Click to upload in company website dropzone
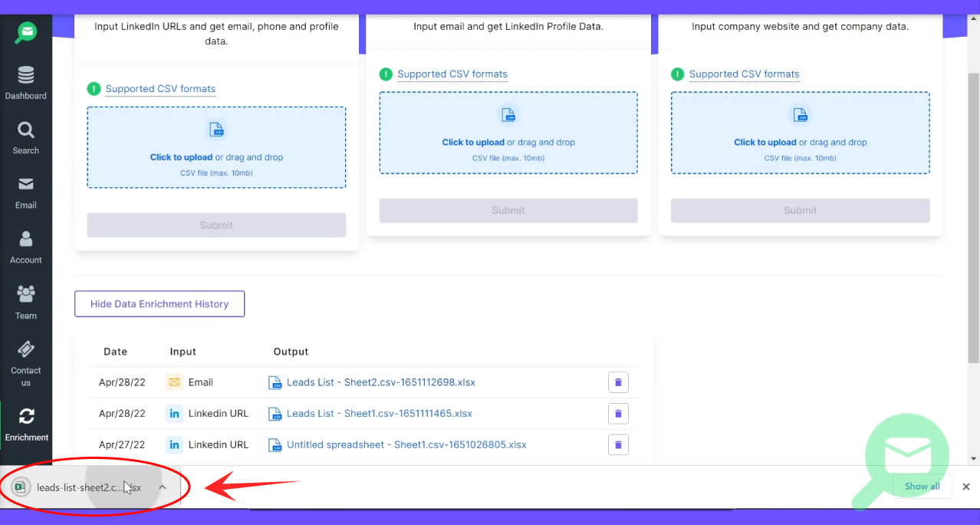This screenshot has width=980, height=525. tap(765, 143)
